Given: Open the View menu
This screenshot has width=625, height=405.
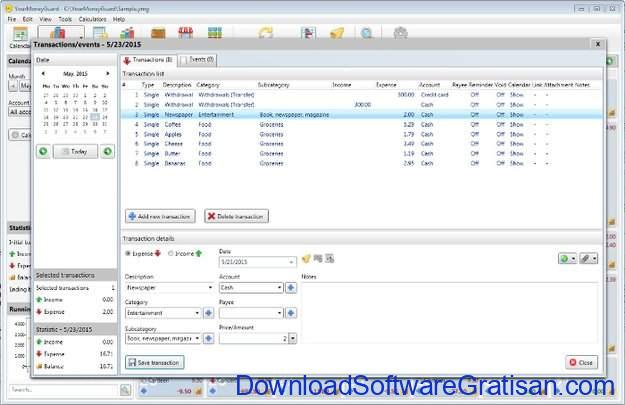Looking at the screenshot, I should [45, 19].
